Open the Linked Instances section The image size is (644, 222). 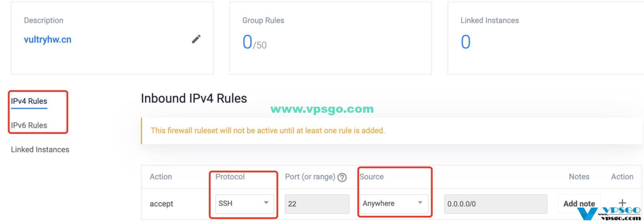(40, 150)
